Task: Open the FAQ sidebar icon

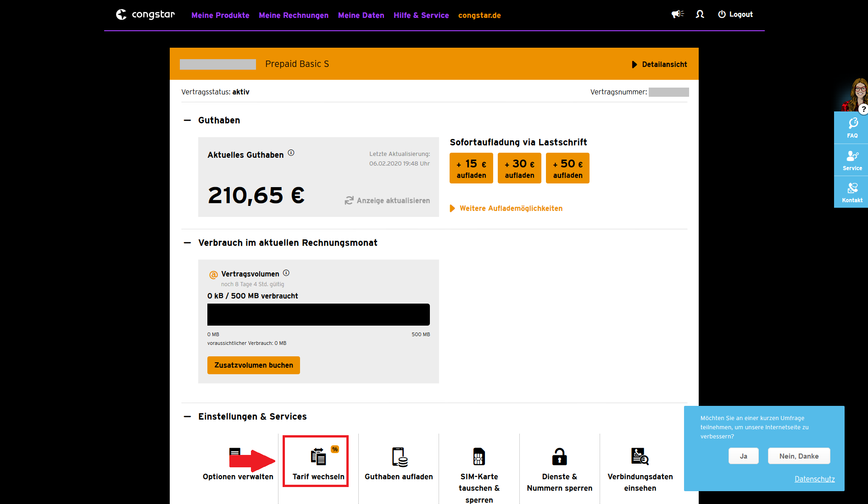Action: (x=852, y=127)
